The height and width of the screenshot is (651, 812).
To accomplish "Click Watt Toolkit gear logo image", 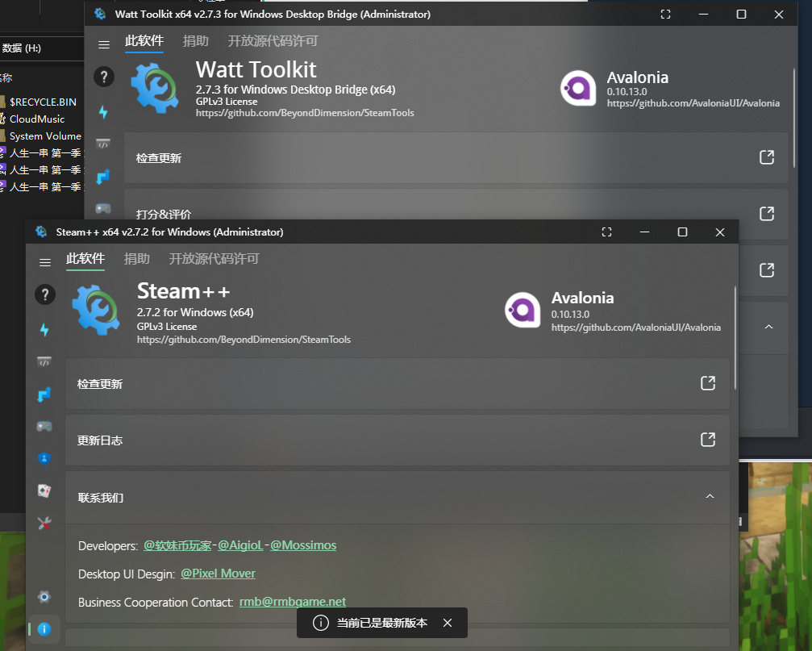I will (x=156, y=87).
